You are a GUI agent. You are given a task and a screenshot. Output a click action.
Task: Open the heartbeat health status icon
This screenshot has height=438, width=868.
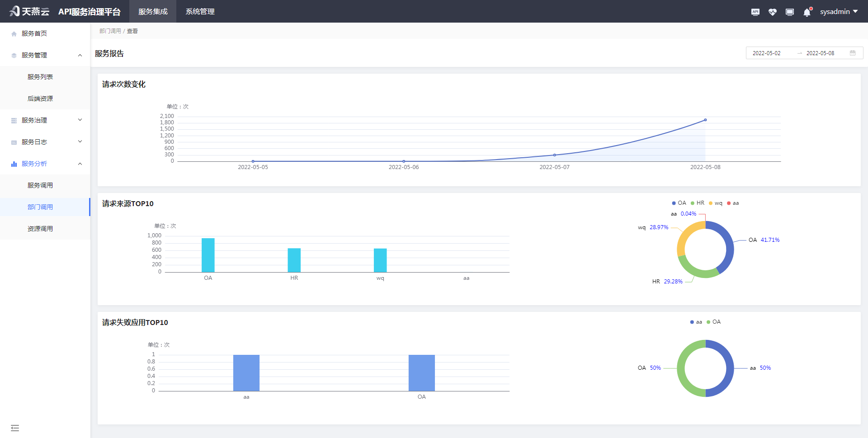(x=772, y=12)
